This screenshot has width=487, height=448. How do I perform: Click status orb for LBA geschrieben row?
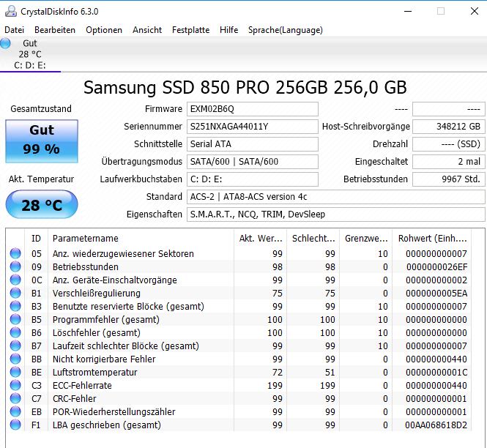15,425
